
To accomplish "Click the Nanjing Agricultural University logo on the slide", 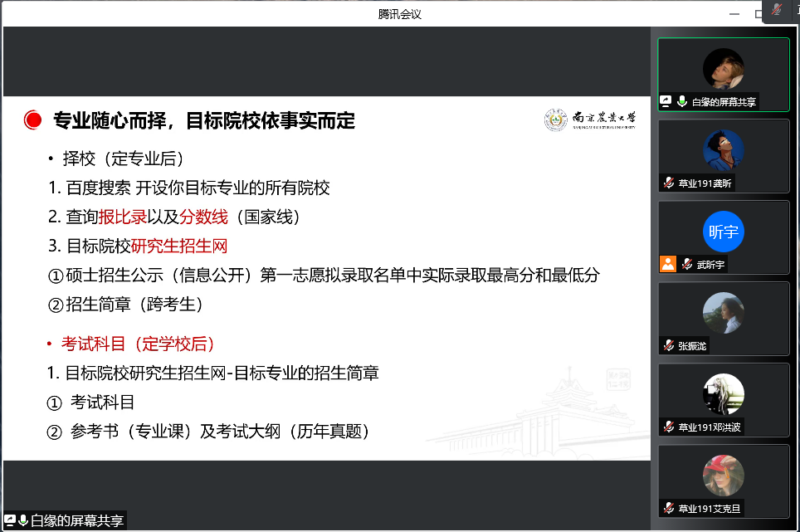I will (x=592, y=120).
